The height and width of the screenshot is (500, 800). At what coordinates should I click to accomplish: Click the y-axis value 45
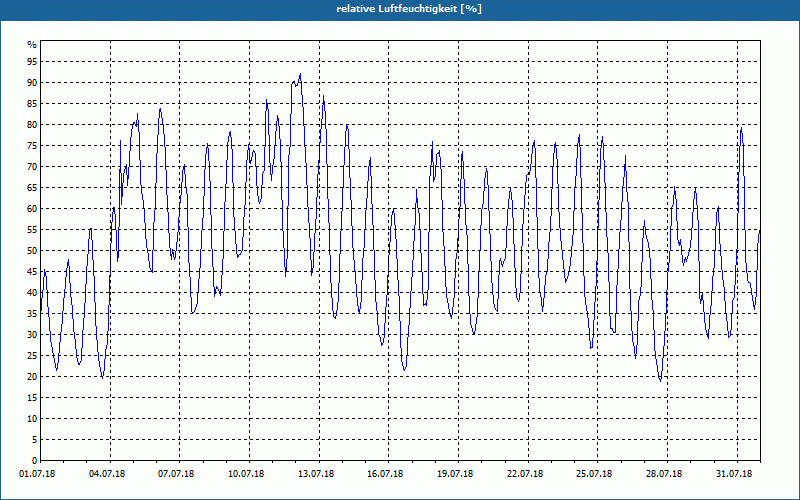(x=32, y=271)
